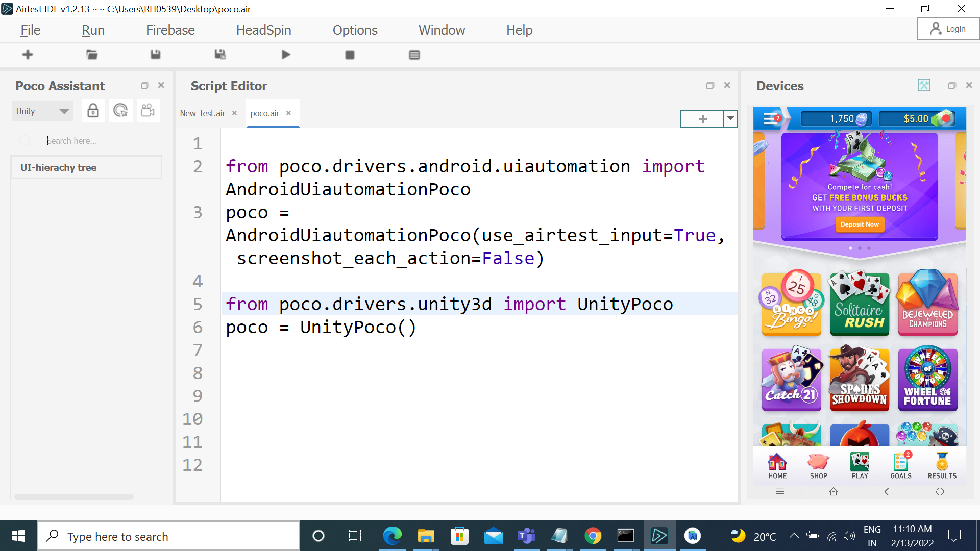Screen dimensions: 980x551
Task: Stop the running script
Action: pyautogui.click(x=350, y=55)
